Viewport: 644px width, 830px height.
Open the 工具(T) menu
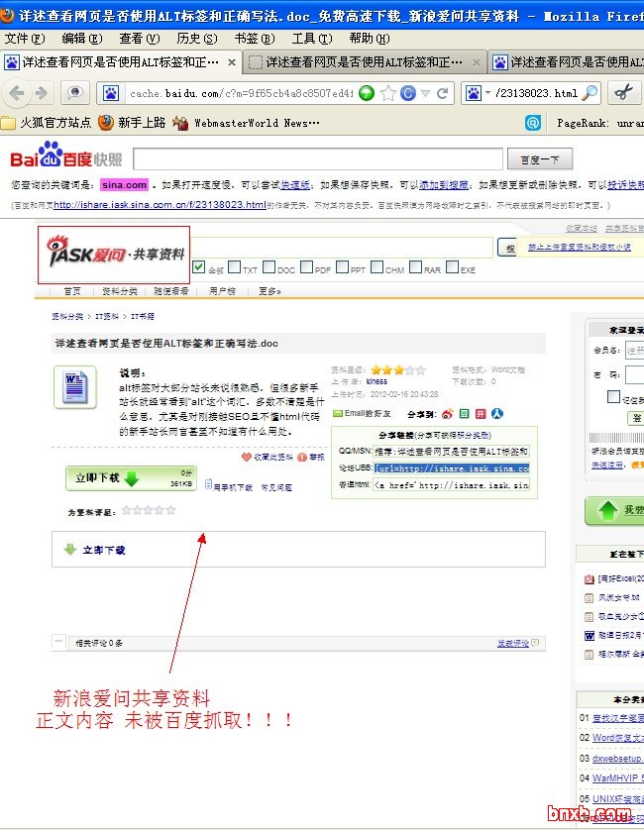pos(311,39)
